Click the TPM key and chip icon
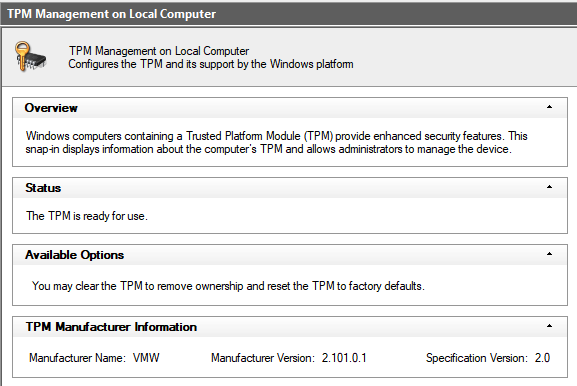Screen dimensions: 577x386 (31, 56)
